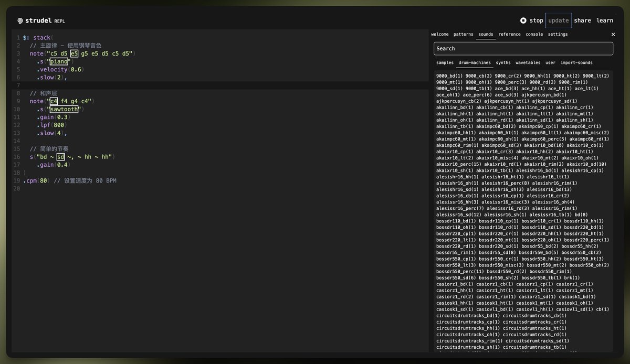Select the wavetables sound category
Viewport: 630px width, 364px height.
point(528,62)
